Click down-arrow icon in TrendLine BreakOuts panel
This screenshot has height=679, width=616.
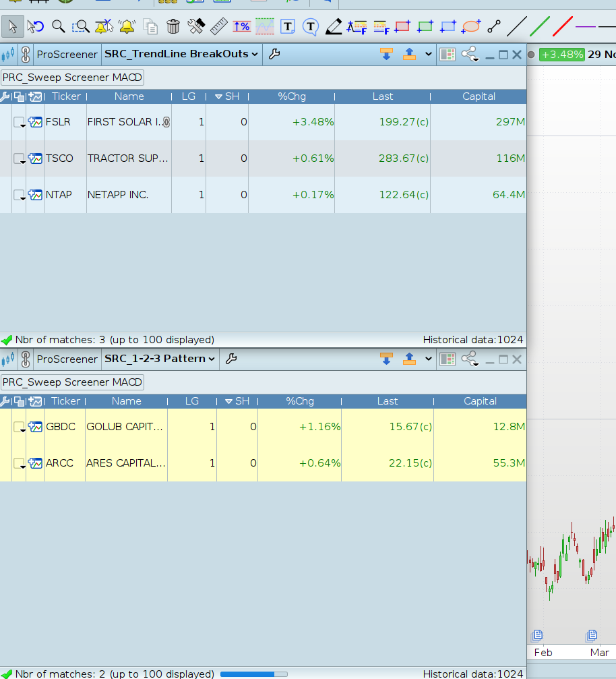[x=386, y=55]
